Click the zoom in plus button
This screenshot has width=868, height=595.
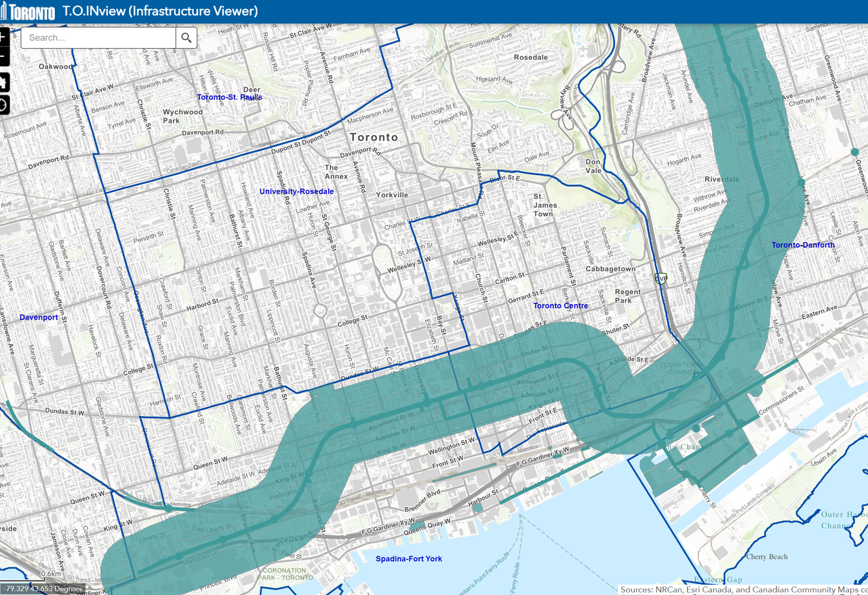tap(3, 37)
